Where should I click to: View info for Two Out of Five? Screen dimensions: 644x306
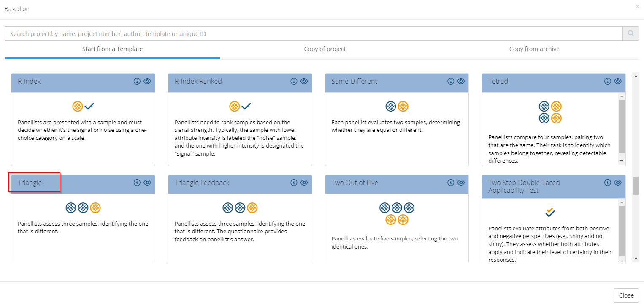tap(451, 183)
